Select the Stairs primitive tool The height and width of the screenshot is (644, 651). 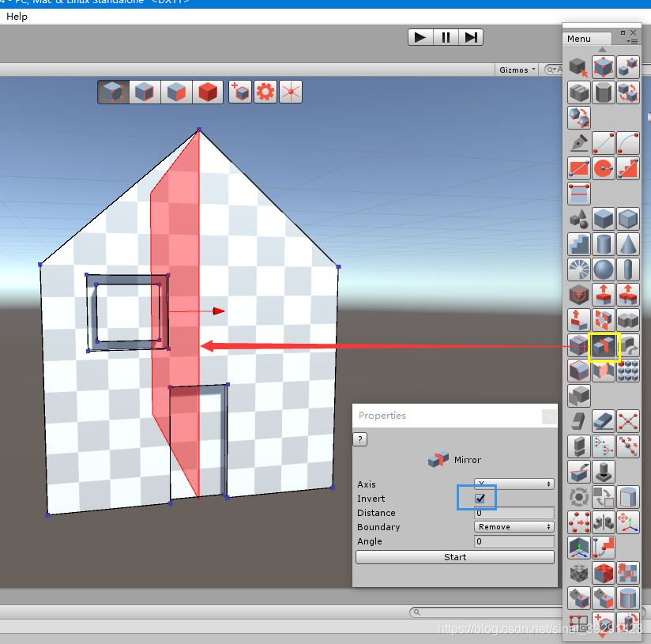tap(579, 244)
